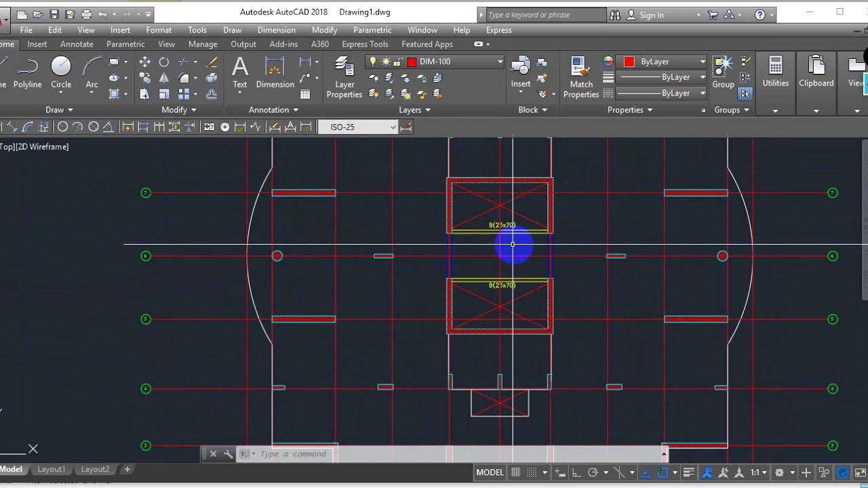The image size is (868, 488).
Task: Click the Save icon in quick access toolbar
Action: point(54,14)
